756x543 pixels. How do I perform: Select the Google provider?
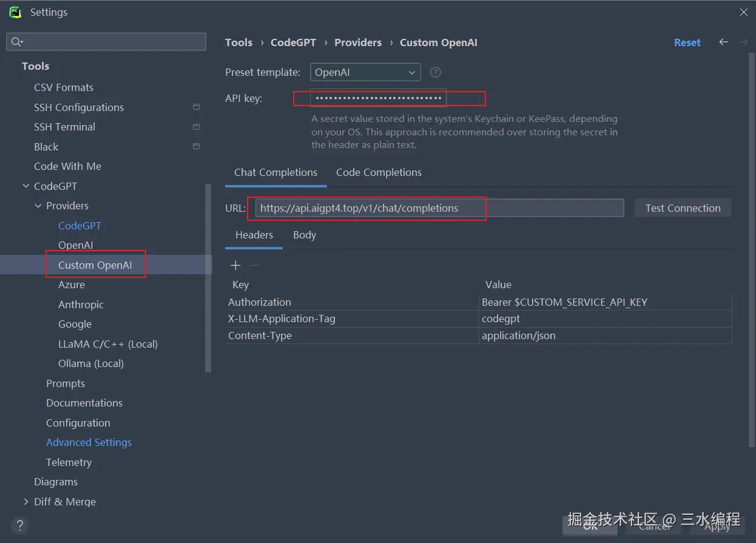click(75, 324)
